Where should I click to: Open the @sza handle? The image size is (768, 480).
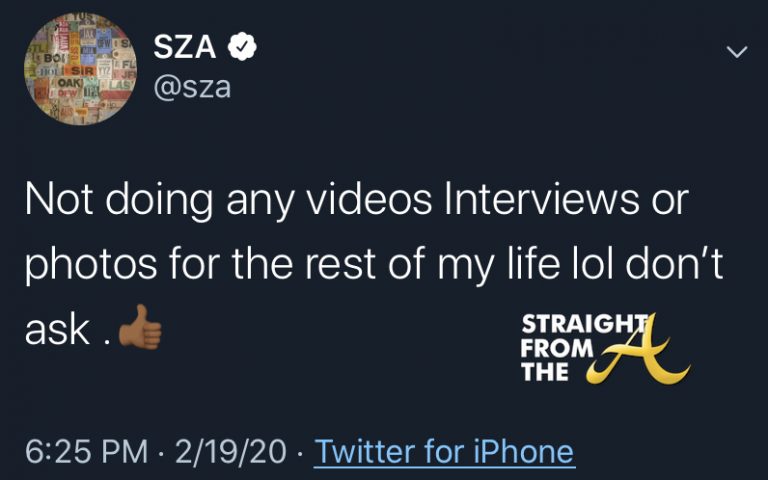tap(191, 87)
